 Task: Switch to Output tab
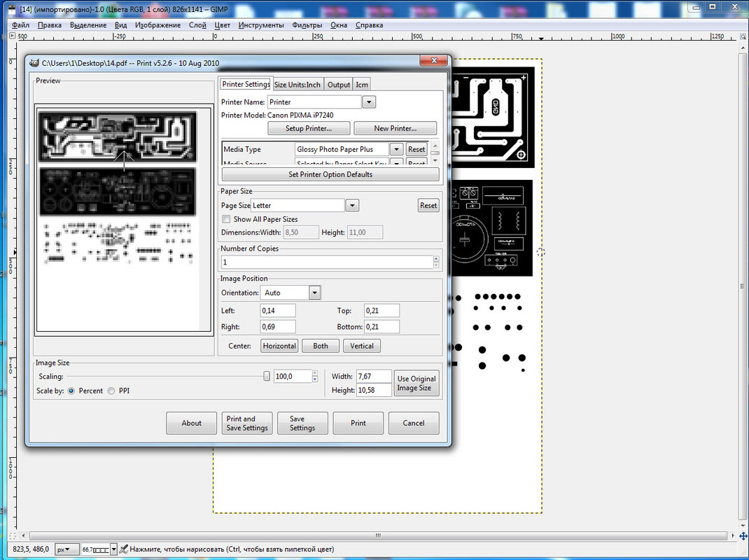click(x=339, y=85)
